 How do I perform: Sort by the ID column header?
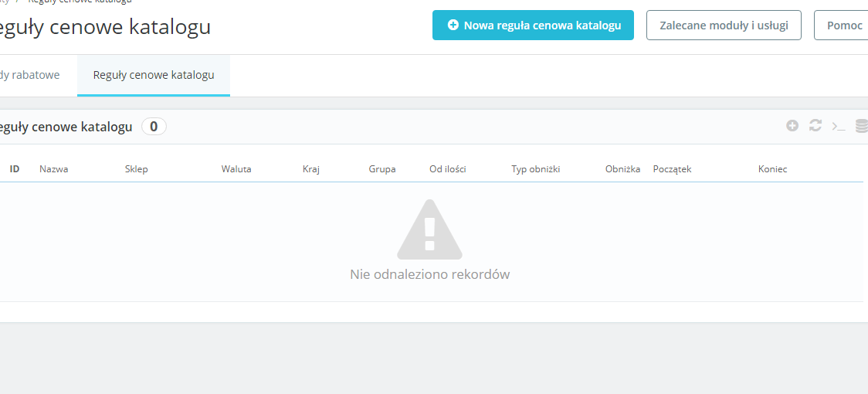click(x=15, y=169)
